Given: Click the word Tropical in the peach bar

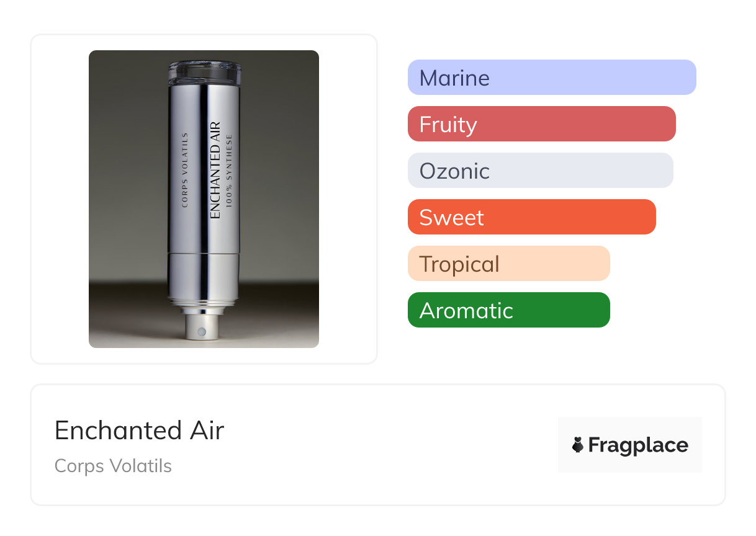Looking at the screenshot, I should click(459, 264).
